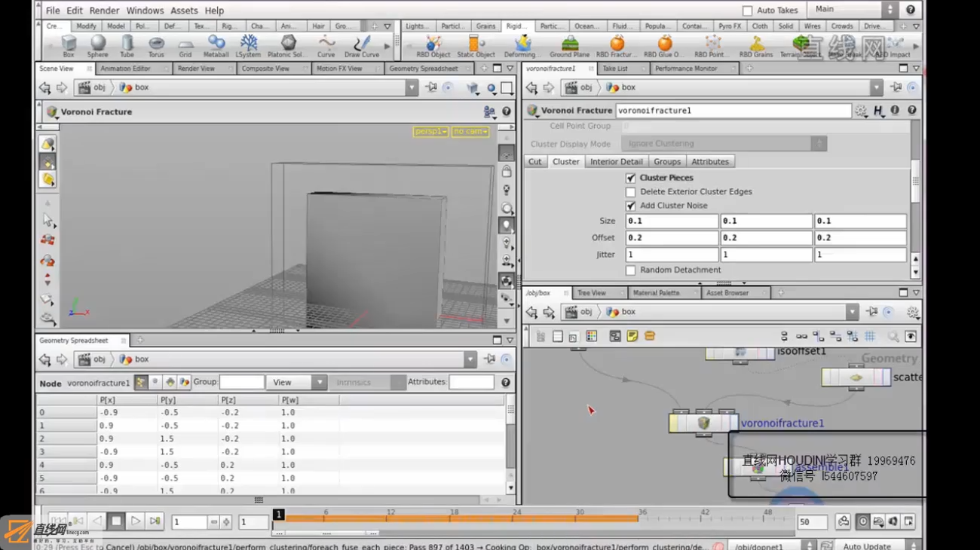Expand the network editor path dropdown arrow
Viewport: 980px width, 550px height.
click(852, 312)
